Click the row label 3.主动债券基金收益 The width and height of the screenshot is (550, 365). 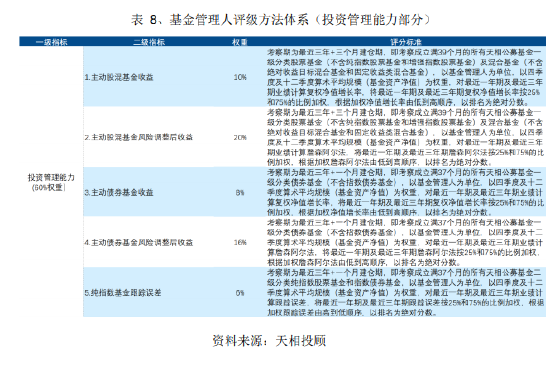point(119,192)
